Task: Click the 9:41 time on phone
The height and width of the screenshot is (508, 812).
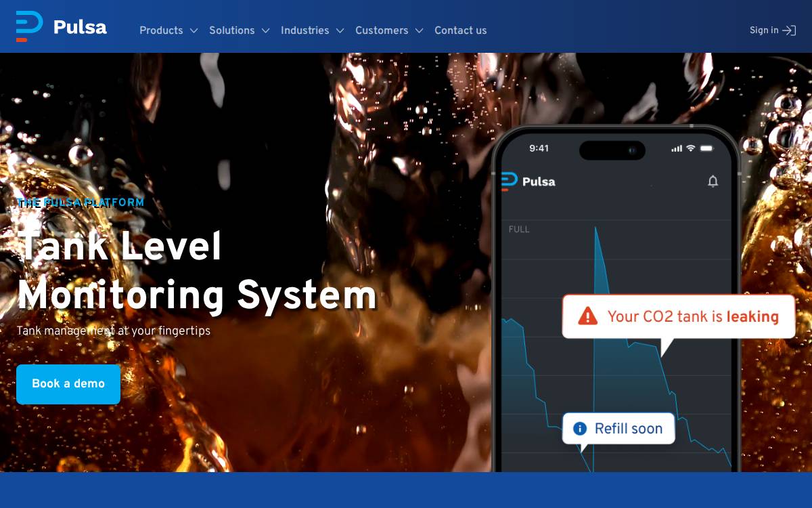Action: 539,148
